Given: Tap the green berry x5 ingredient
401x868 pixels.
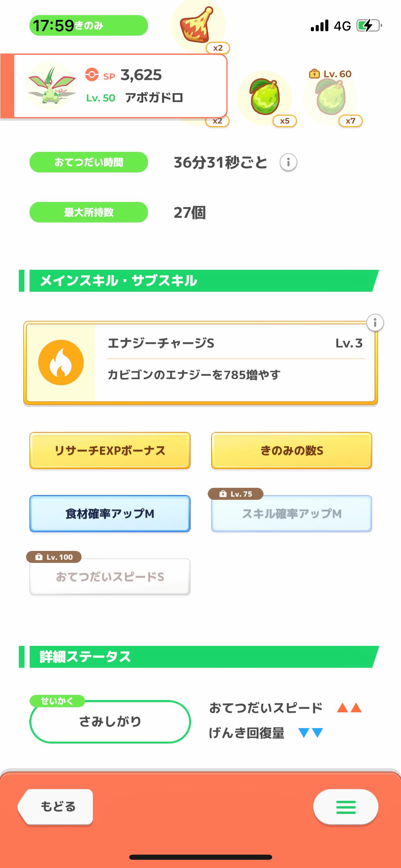Looking at the screenshot, I should pos(265,97).
